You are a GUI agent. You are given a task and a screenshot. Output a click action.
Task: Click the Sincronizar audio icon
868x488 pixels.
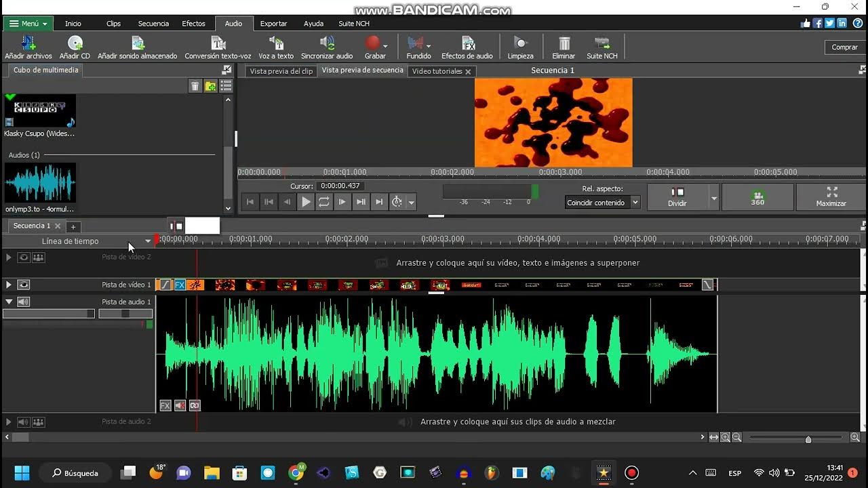327,47
